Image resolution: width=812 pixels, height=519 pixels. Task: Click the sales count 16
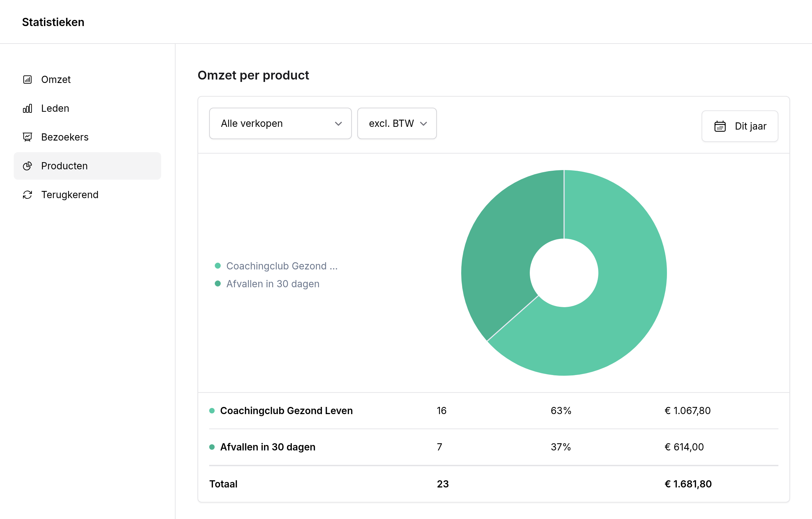(x=442, y=411)
